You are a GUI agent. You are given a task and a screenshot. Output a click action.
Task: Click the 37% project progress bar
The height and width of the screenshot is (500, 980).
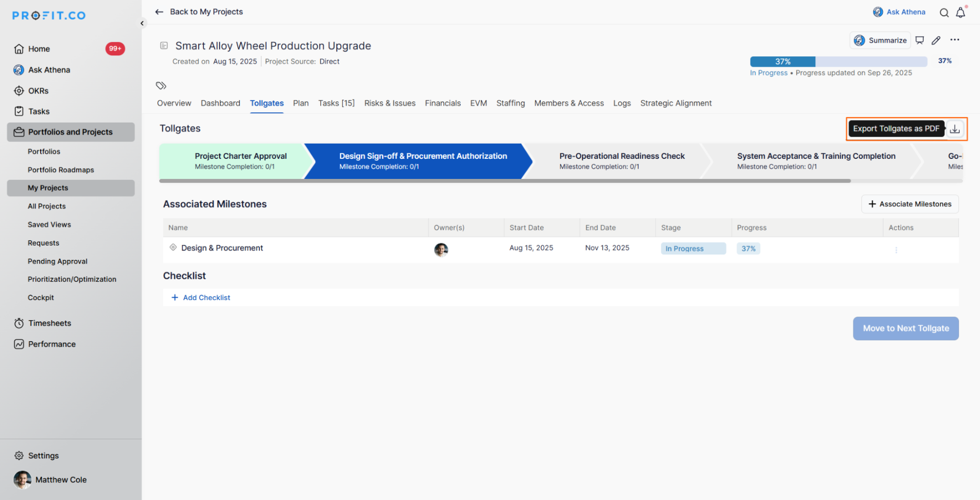(x=838, y=62)
